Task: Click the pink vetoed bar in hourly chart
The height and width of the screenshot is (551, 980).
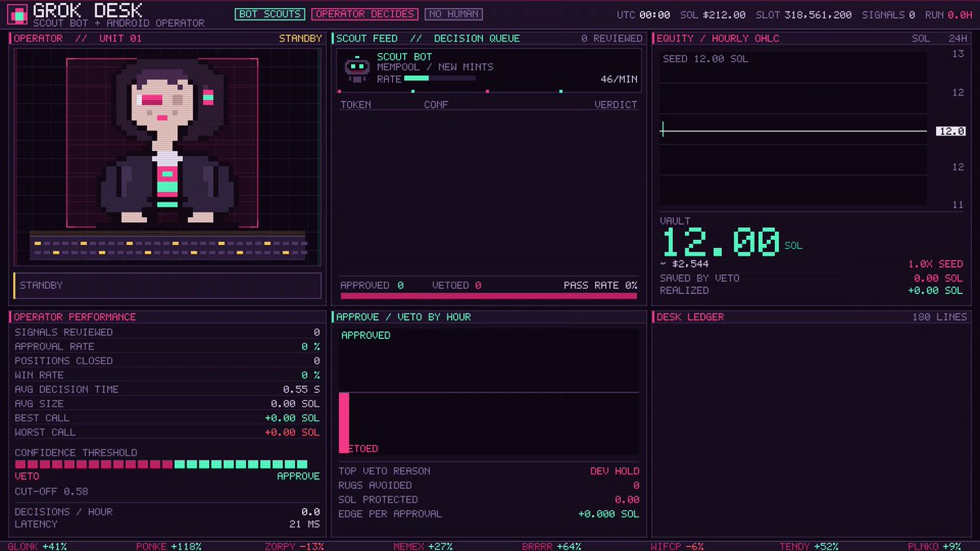Action: [344, 423]
